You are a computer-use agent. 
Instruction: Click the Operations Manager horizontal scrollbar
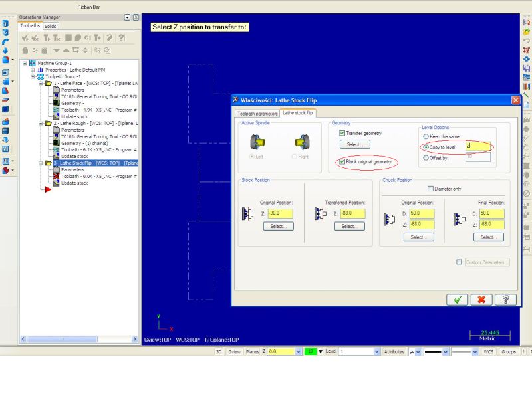coord(78,339)
